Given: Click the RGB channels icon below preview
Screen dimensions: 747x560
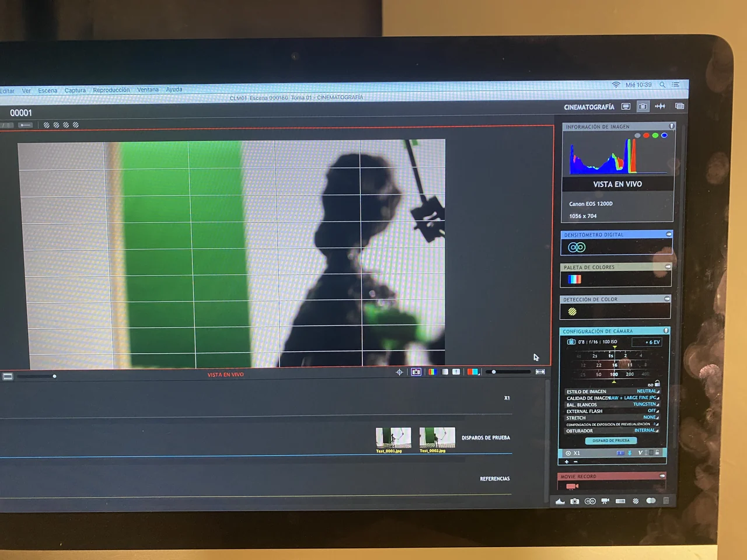Looking at the screenshot, I should tap(432, 372).
